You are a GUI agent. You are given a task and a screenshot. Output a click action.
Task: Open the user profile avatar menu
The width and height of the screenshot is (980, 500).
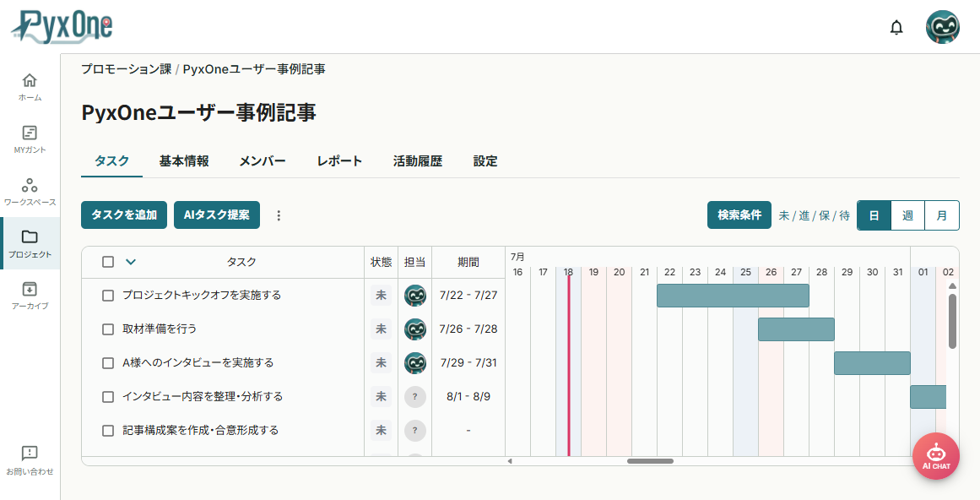943,28
